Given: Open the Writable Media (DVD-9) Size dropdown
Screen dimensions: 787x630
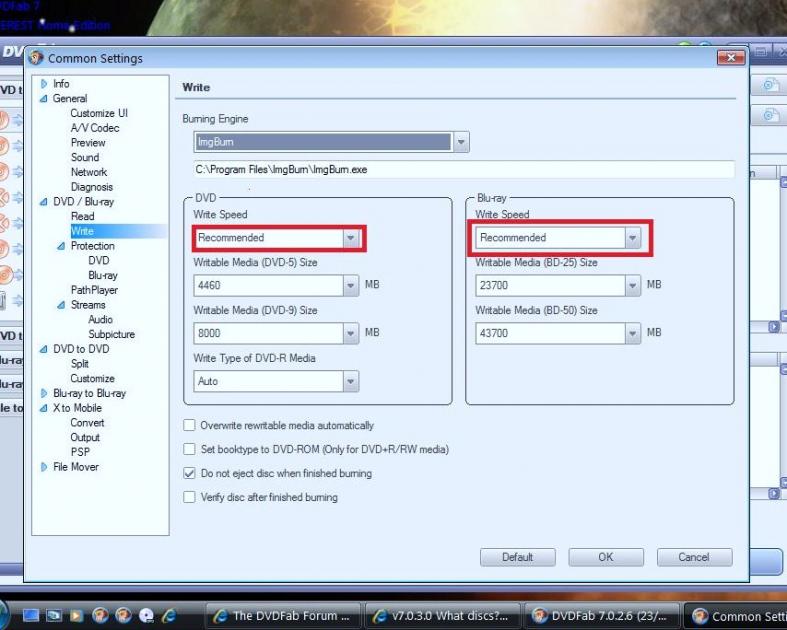Looking at the screenshot, I should 351,333.
